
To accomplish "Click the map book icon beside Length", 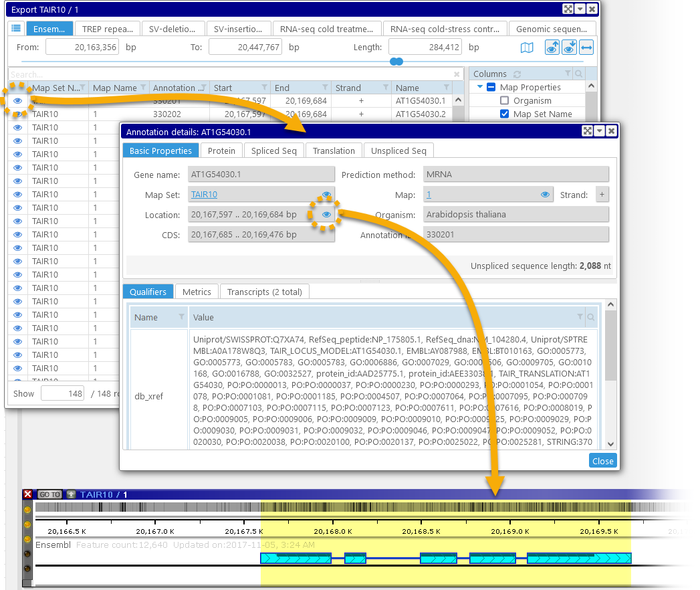I will (528, 47).
